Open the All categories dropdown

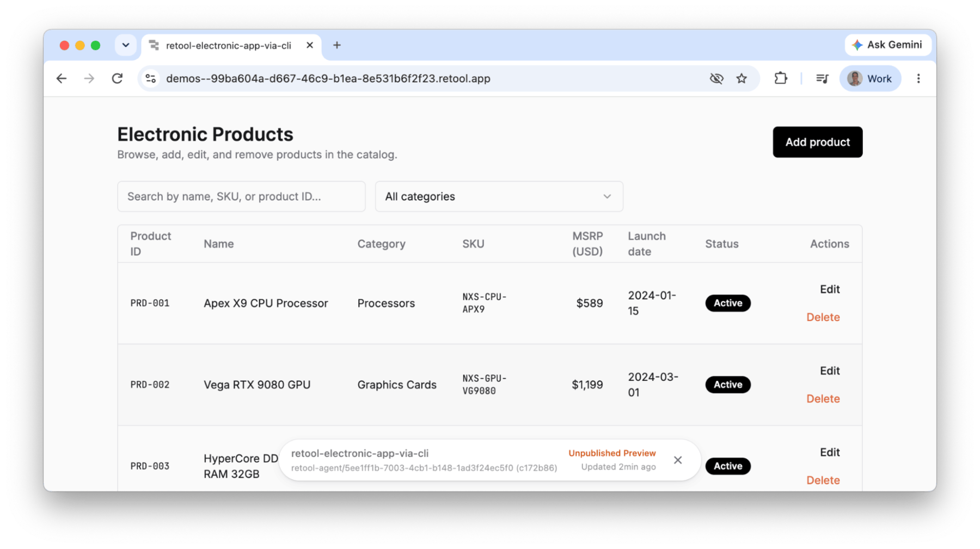499,196
